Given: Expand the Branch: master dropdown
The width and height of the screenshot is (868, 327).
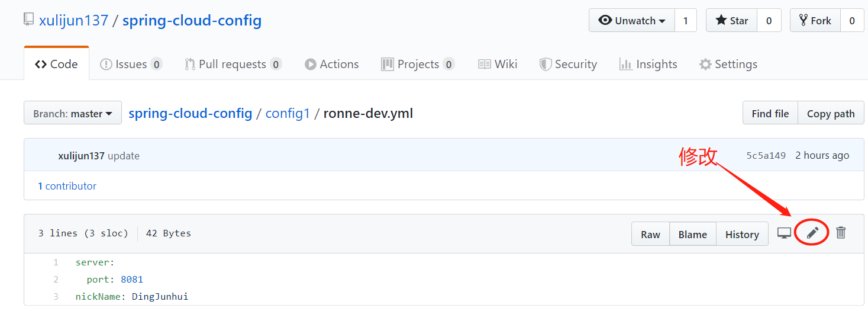Looking at the screenshot, I should pyautogui.click(x=73, y=113).
